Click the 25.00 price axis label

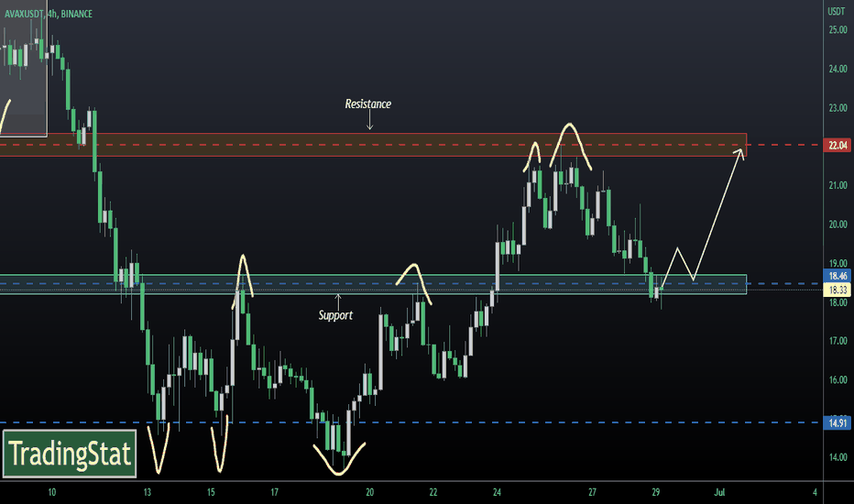tap(838, 30)
